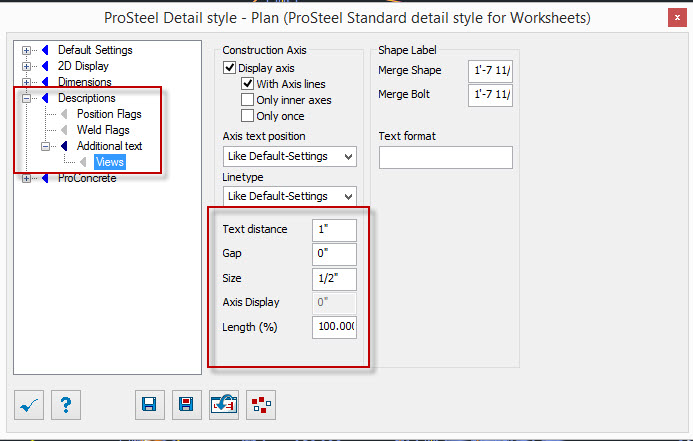Click the blue floppy disk save icon

[x=150, y=405]
